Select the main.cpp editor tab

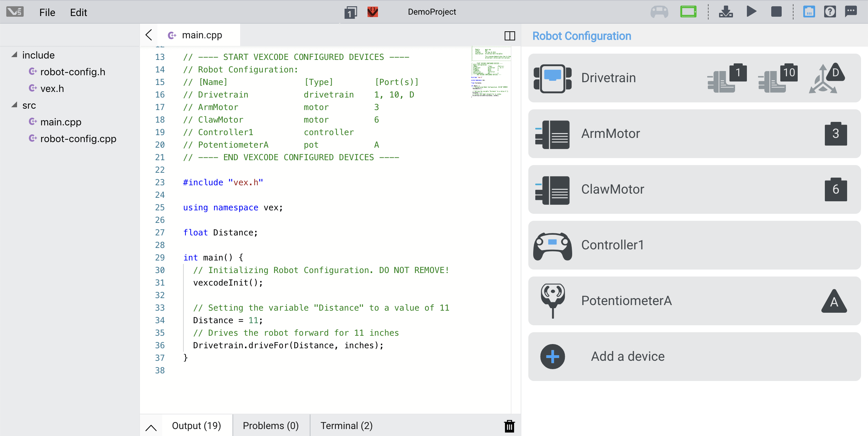point(199,35)
